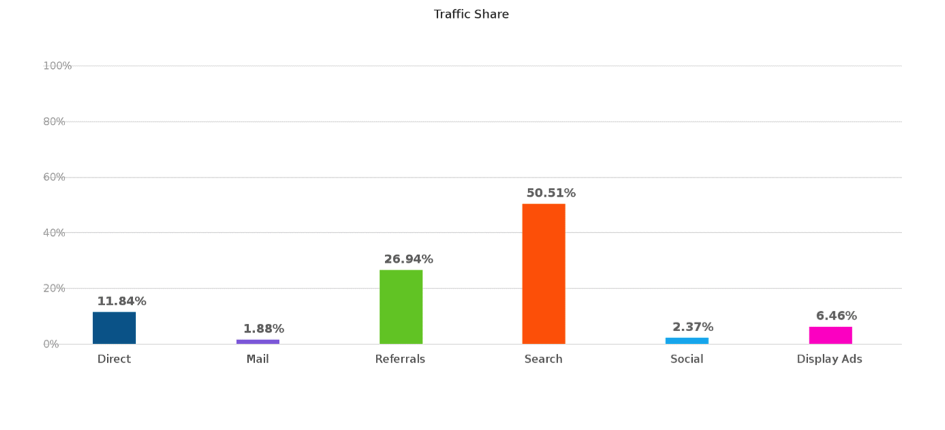
Task: Click the Traffic Share chart title
Action: tap(471, 14)
